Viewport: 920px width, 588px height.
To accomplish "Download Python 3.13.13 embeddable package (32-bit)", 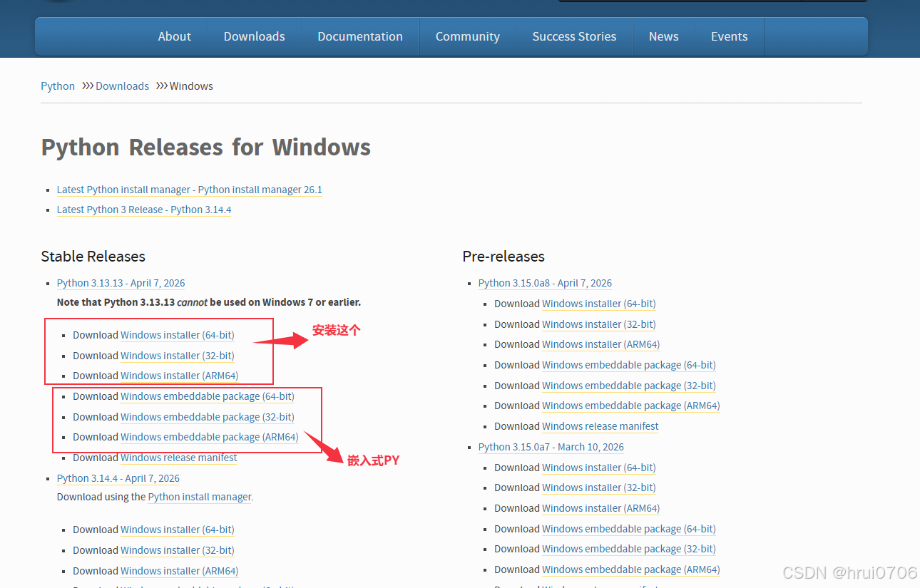I will click(208, 417).
